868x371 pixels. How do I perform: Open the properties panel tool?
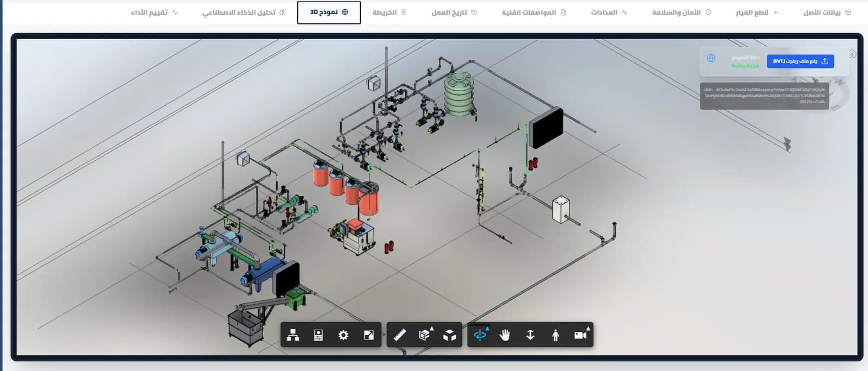[x=318, y=335]
